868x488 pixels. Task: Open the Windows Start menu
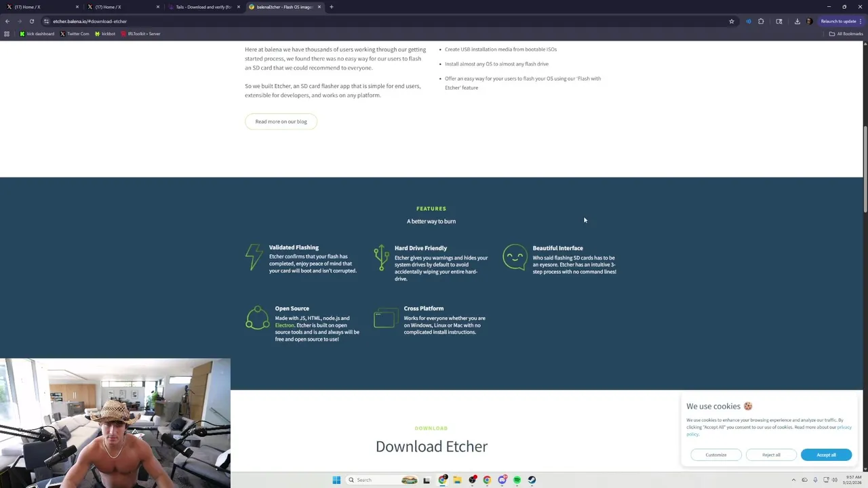[x=336, y=480]
